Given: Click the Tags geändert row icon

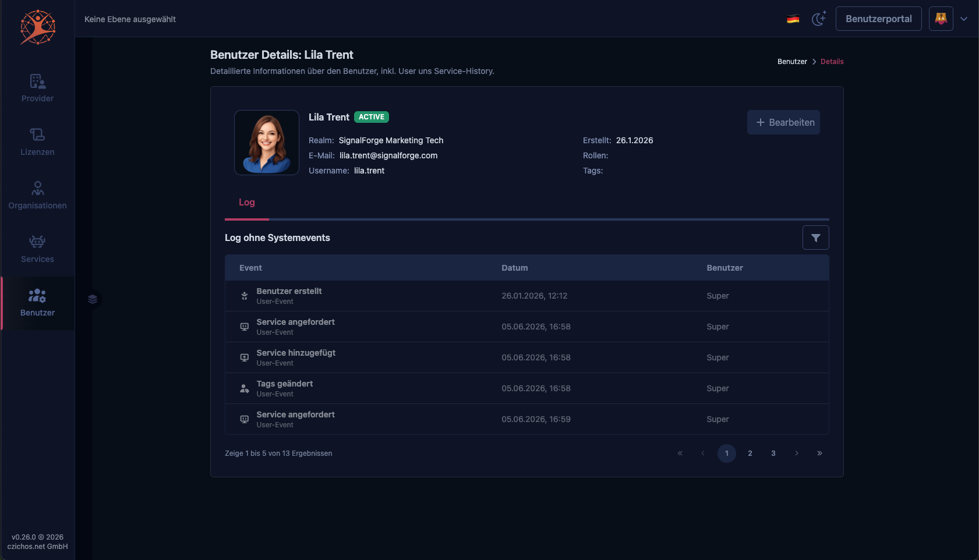Looking at the screenshot, I should (245, 388).
